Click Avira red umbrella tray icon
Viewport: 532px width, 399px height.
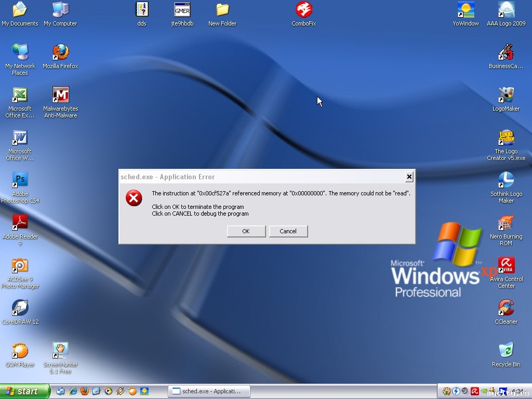pyautogui.click(x=474, y=391)
